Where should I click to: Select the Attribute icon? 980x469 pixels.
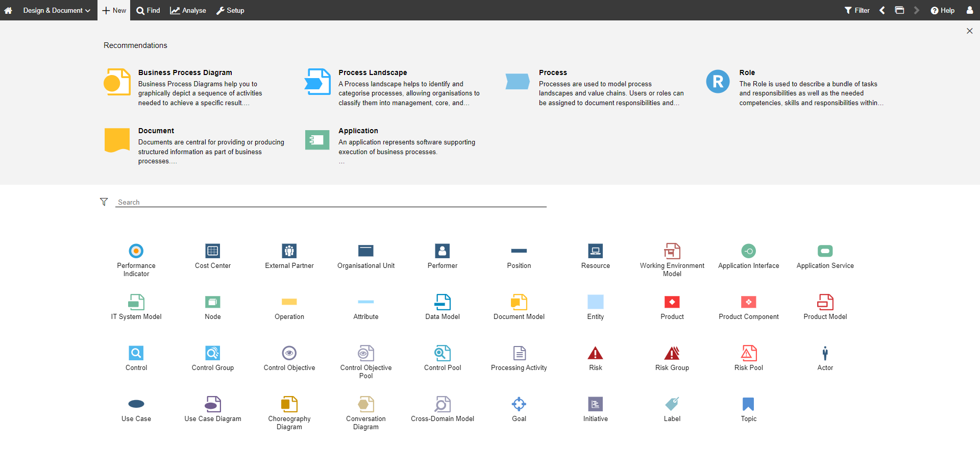point(366,302)
